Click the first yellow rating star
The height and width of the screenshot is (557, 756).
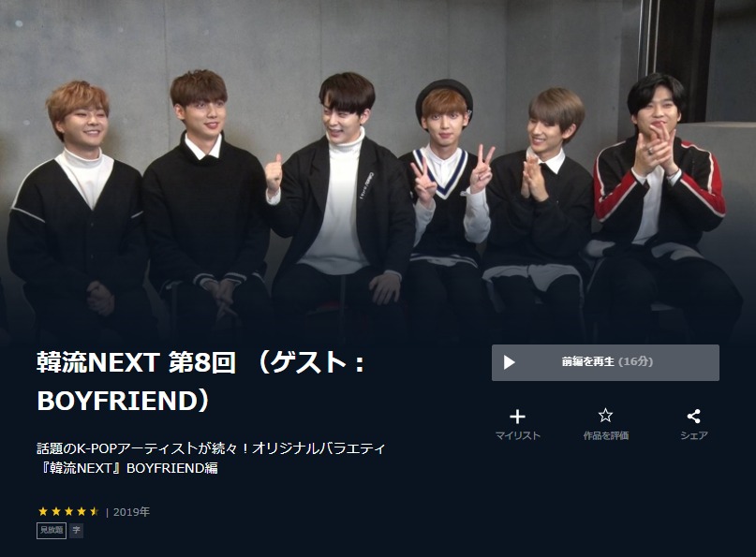42,511
